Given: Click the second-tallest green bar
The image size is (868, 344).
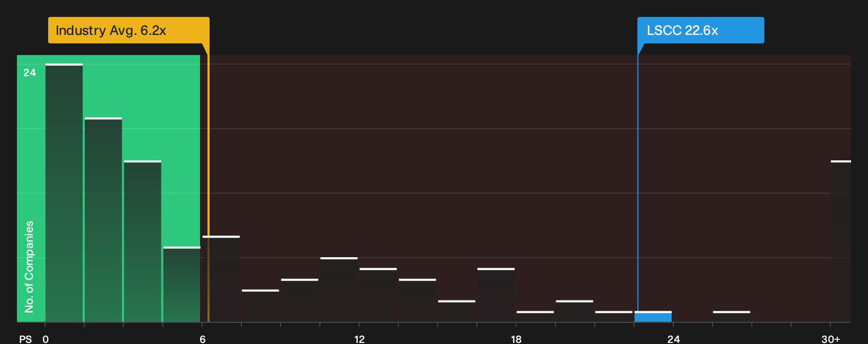Looking at the screenshot, I should [103, 220].
